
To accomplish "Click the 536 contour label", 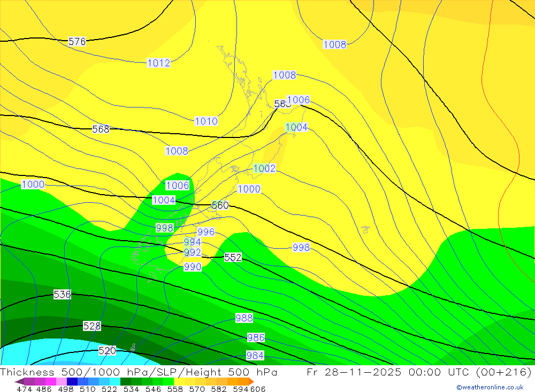I will pyautogui.click(x=62, y=294).
